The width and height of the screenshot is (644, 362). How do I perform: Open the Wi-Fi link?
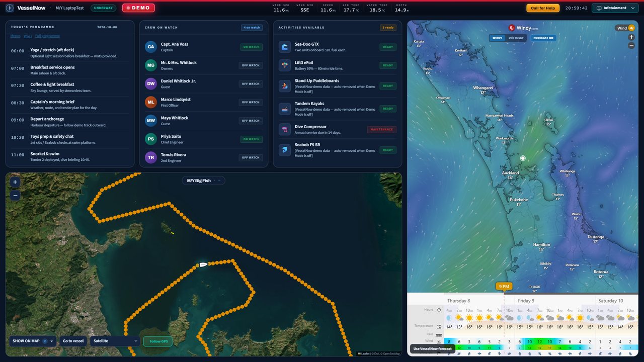[28, 36]
